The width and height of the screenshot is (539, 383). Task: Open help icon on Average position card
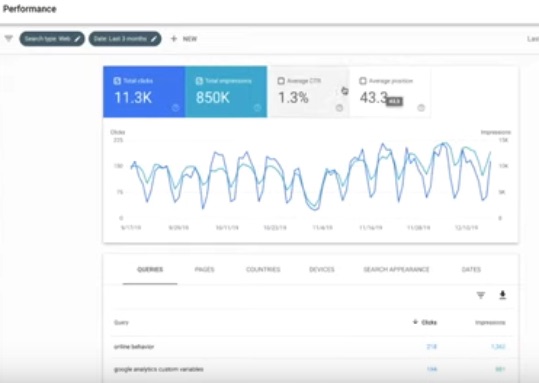click(x=421, y=108)
